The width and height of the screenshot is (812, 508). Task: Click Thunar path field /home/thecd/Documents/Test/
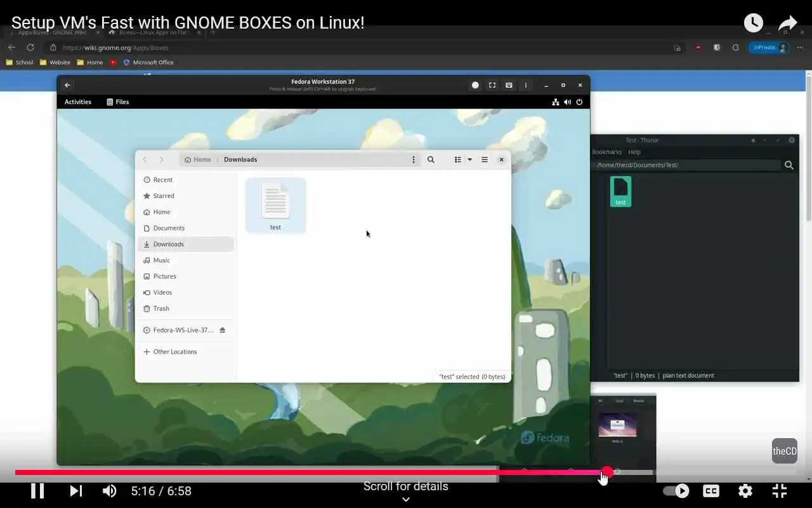[x=687, y=164]
